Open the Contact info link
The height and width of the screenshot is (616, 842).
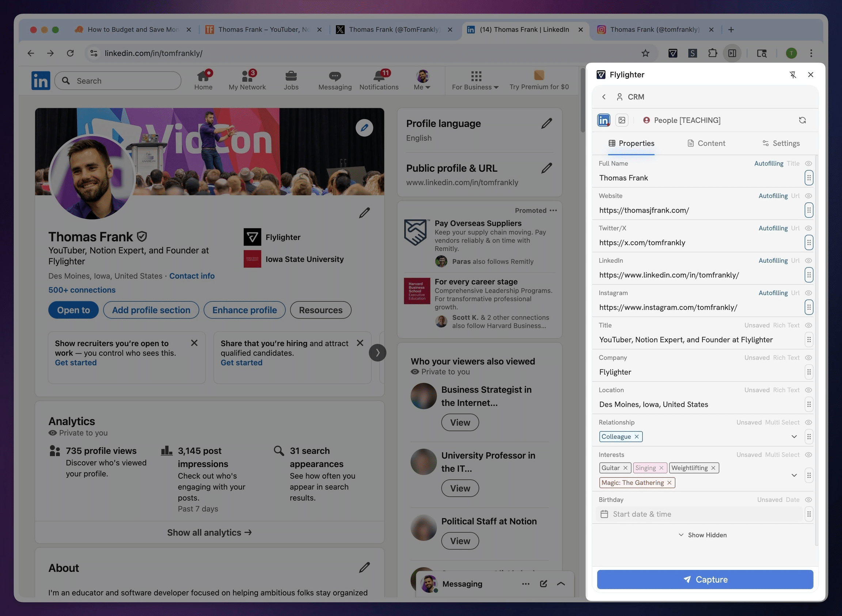(191, 276)
